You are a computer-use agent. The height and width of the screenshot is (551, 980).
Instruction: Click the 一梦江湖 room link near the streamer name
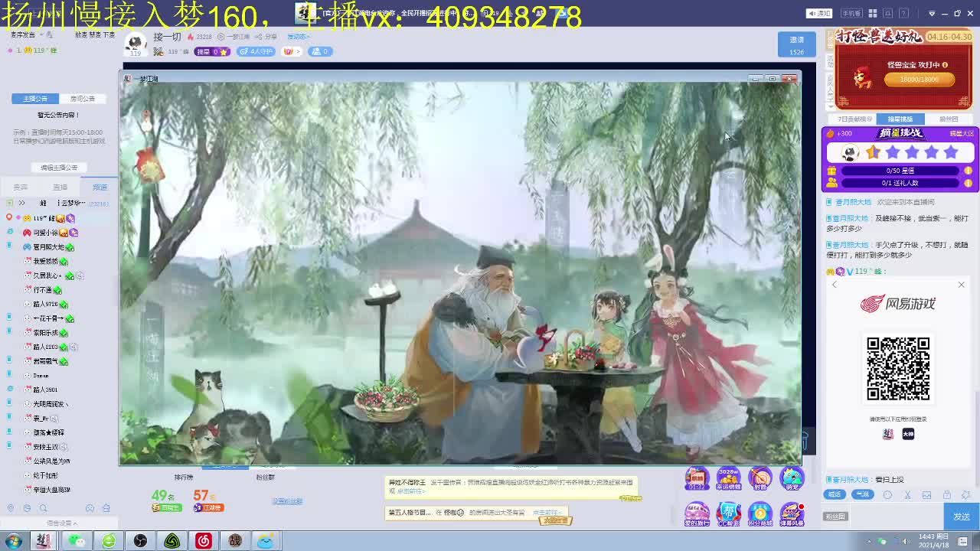(234, 37)
